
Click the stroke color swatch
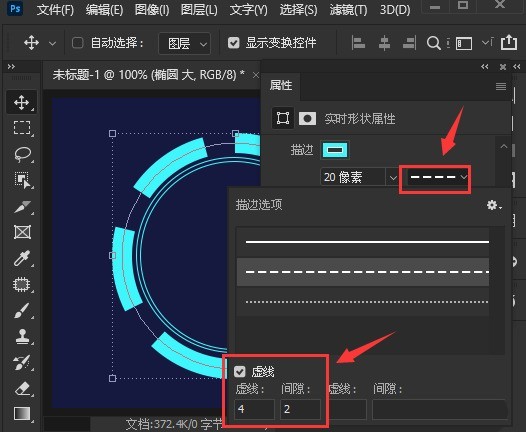point(335,150)
